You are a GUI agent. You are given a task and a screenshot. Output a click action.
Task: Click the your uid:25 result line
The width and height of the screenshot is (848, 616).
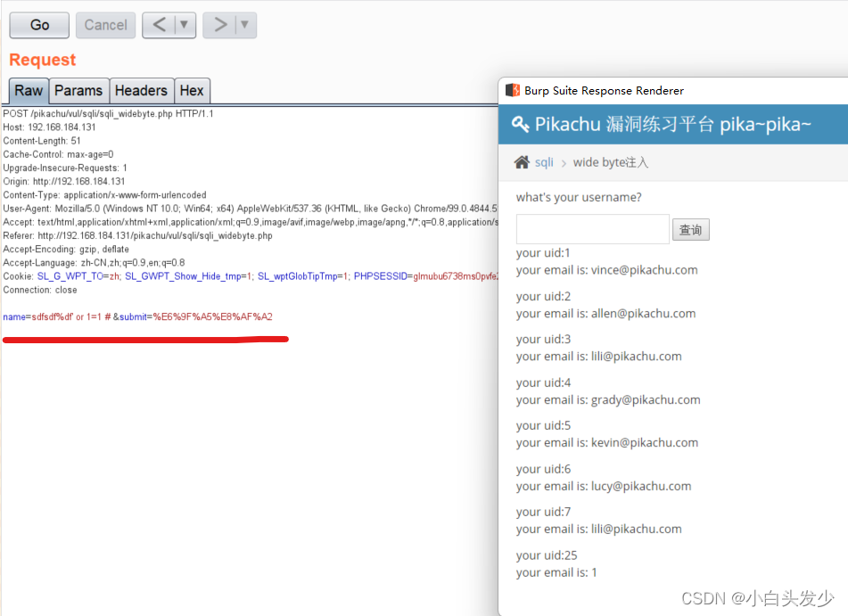coord(547,554)
